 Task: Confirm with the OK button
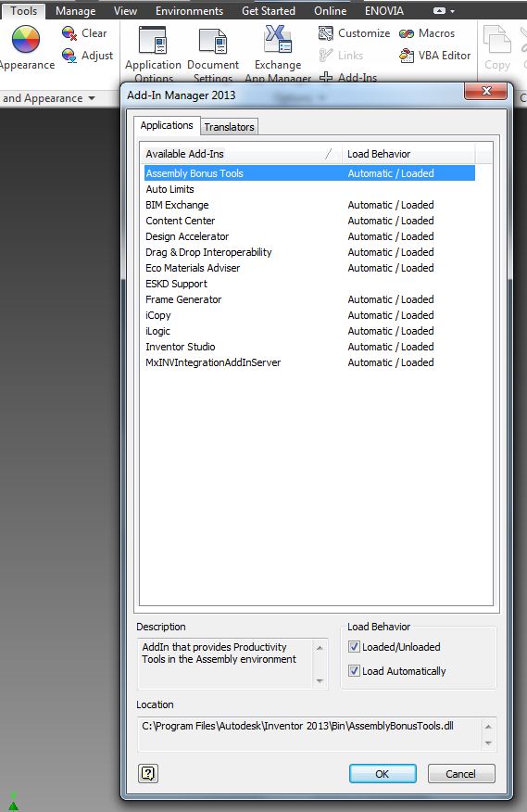point(383,774)
